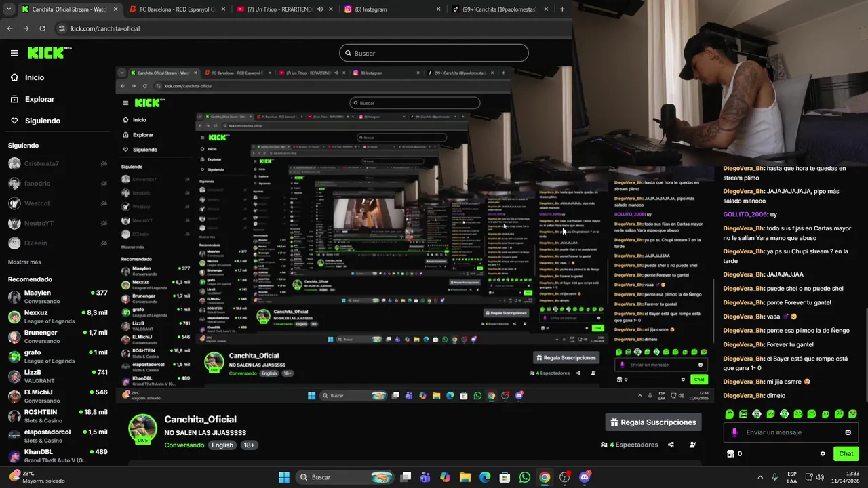
Task: Open recommended channel Brunenger
Action: pyautogui.click(x=58, y=337)
